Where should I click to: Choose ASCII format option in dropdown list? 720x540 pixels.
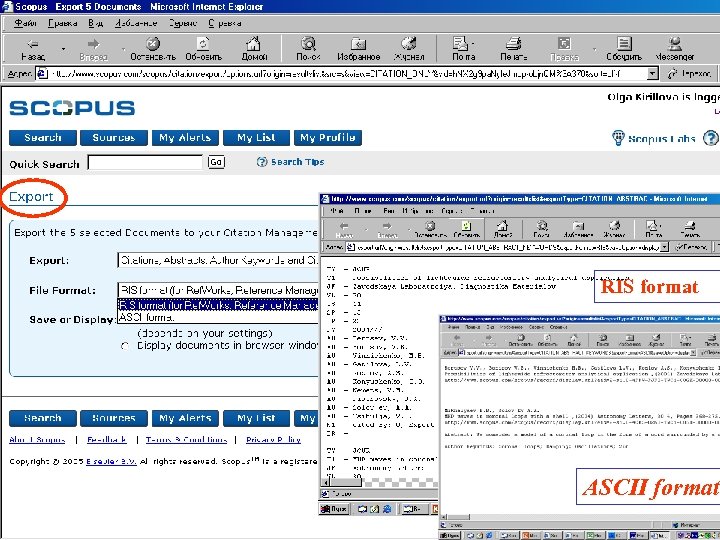[218, 317]
